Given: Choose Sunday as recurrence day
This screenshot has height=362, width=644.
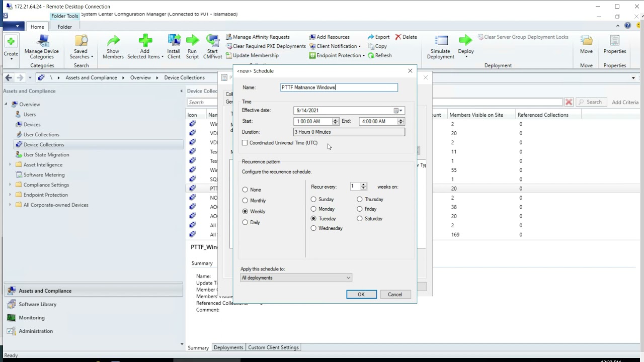Looking at the screenshot, I should tap(314, 200).
